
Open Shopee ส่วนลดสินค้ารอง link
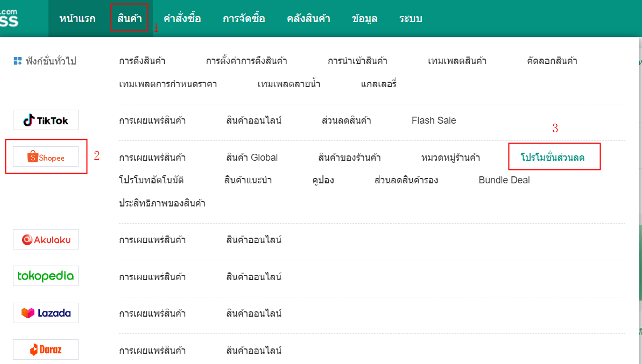click(406, 180)
